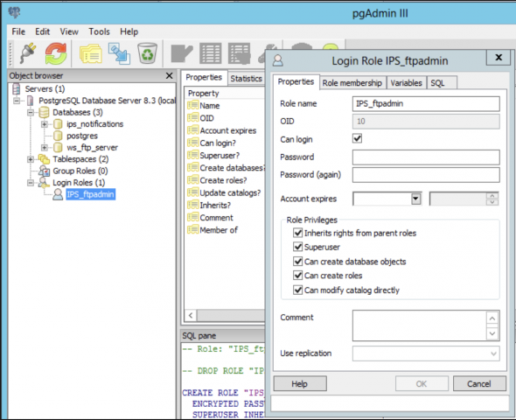Click the Properties toolbar icon with yellow sheets
Screen dimensions: 516x420
90,53
